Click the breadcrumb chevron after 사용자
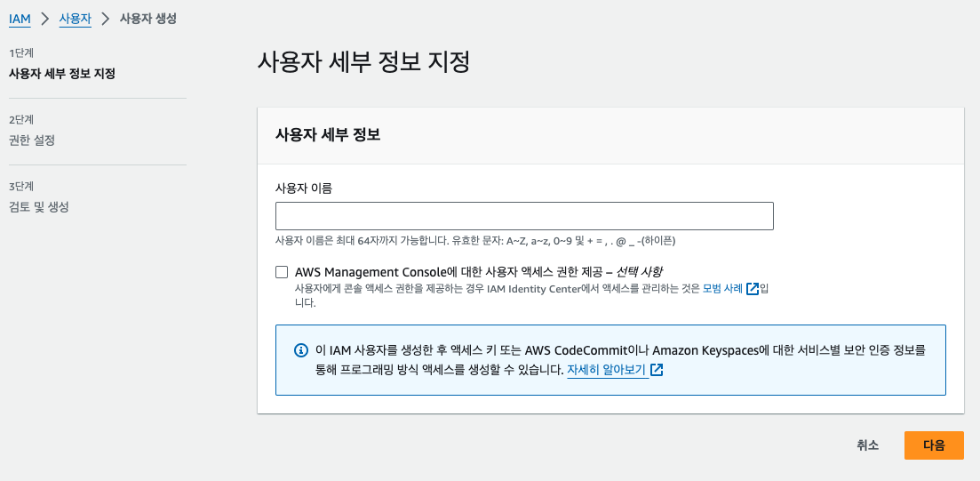The image size is (980, 481). (x=106, y=19)
